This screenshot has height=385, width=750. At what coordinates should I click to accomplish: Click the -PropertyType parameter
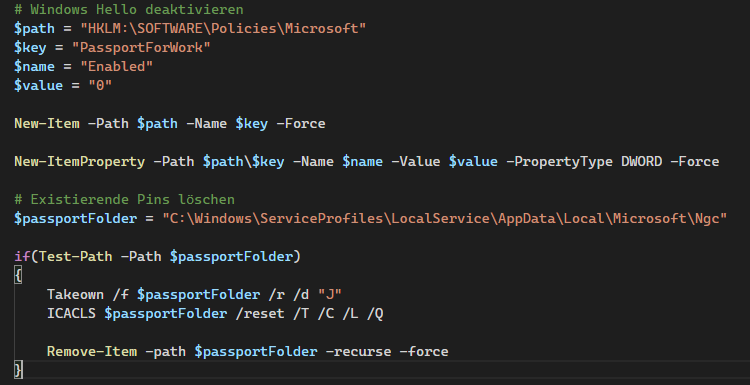559,162
